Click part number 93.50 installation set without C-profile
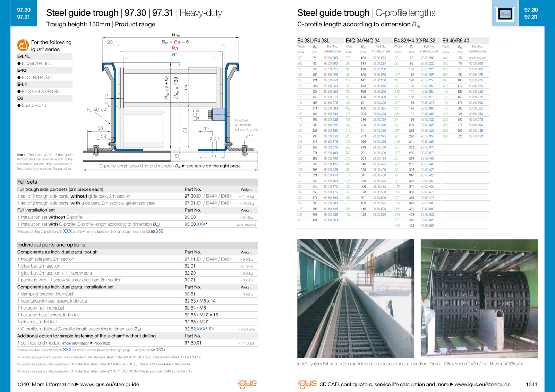 click(x=190, y=217)
